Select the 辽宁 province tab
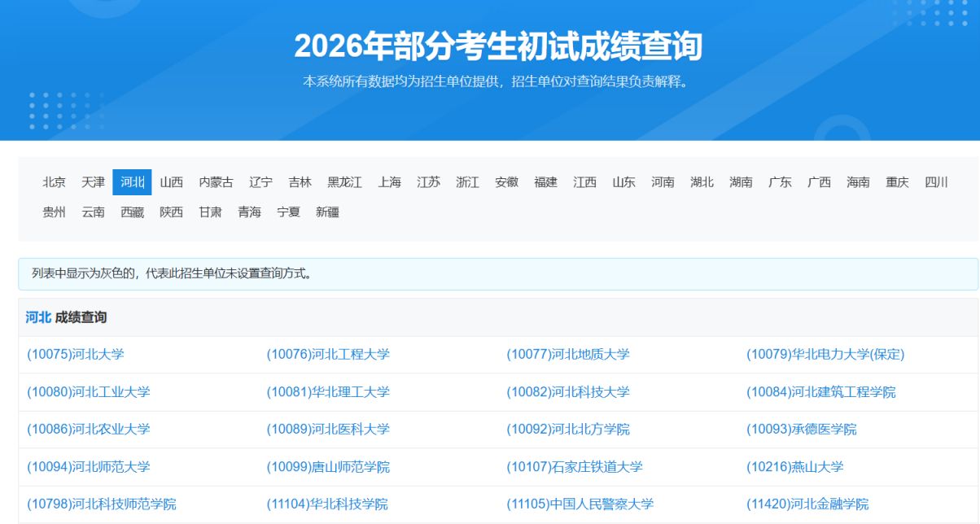Image resolution: width=980 pixels, height=524 pixels. click(x=261, y=182)
